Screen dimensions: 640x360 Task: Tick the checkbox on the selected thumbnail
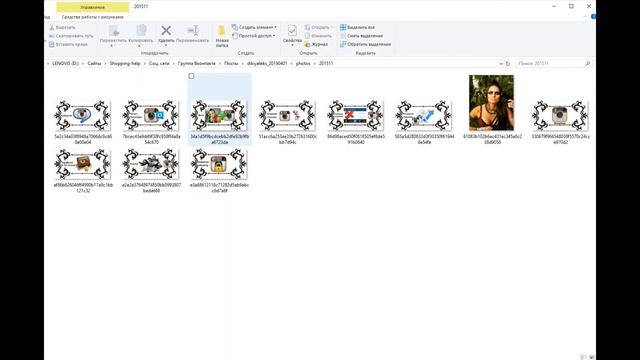pyautogui.click(x=191, y=76)
